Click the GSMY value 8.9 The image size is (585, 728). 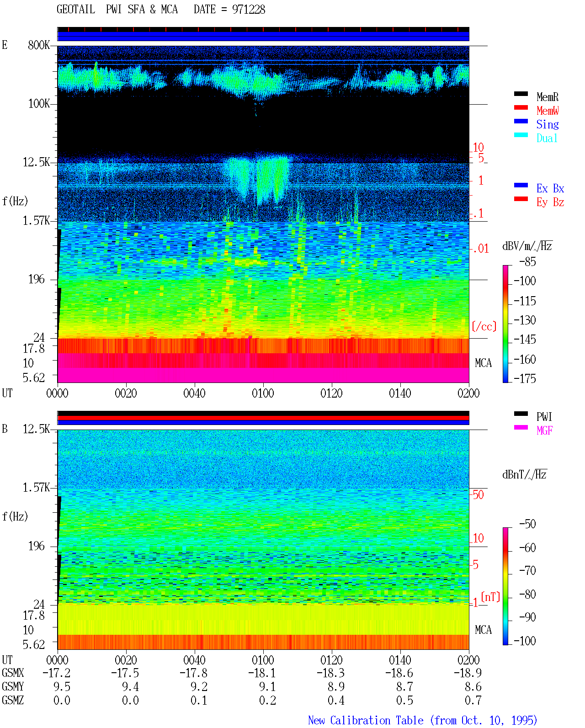tap(336, 686)
